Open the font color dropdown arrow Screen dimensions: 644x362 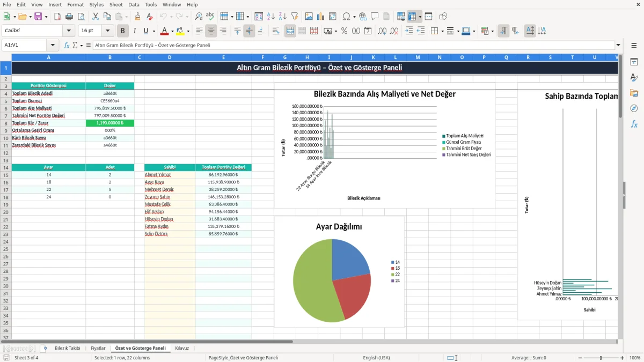[x=172, y=31]
